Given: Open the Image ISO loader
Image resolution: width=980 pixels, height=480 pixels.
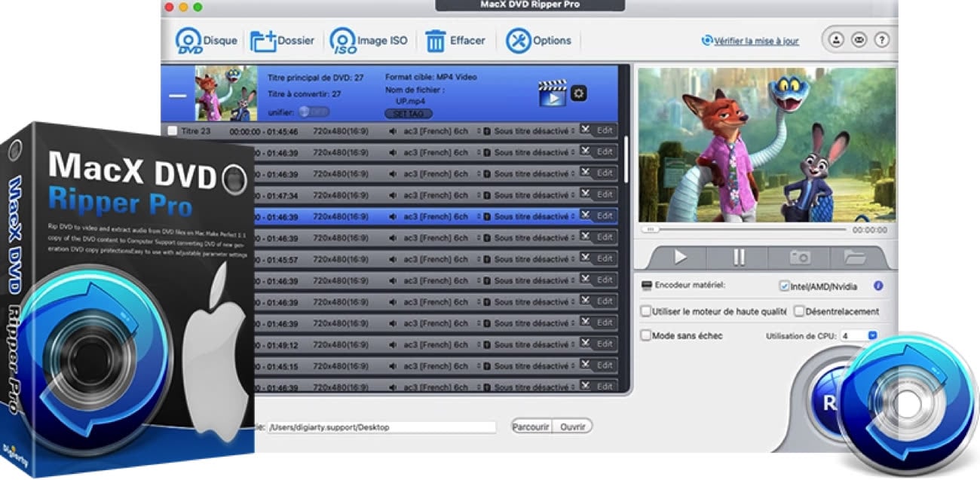Looking at the screenshot, I should coord(344,41).
